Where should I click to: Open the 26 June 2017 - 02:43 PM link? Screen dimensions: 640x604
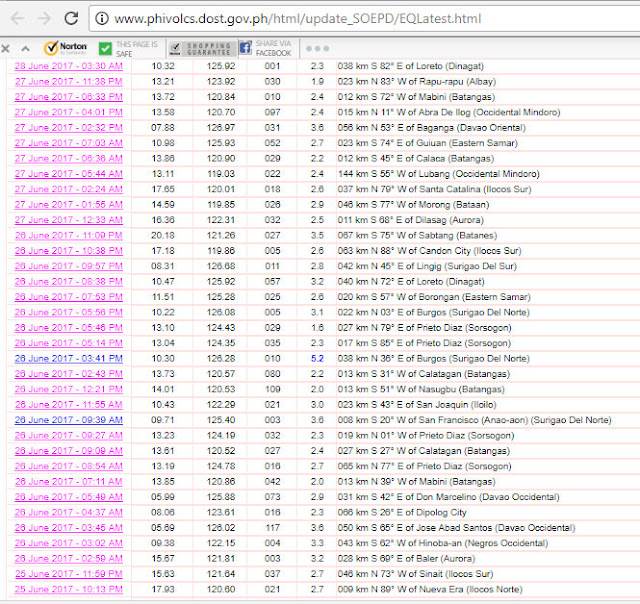tap(69, 374)
